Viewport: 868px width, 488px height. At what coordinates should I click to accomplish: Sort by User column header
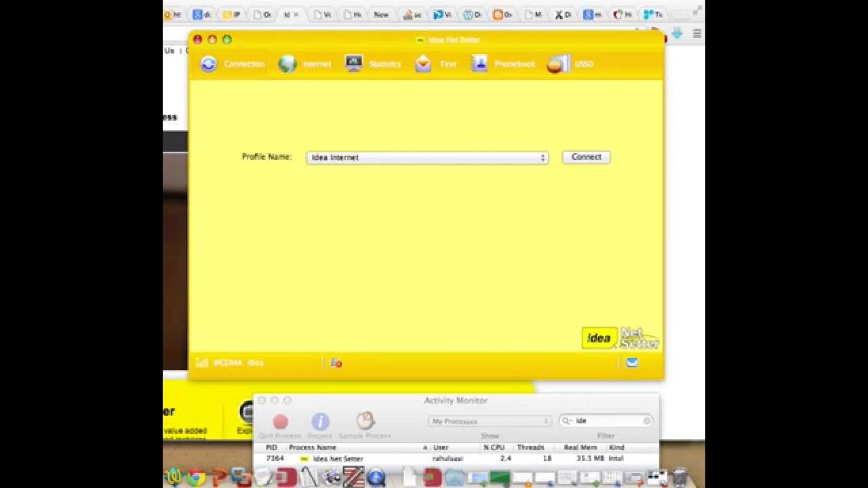[455, 447]
